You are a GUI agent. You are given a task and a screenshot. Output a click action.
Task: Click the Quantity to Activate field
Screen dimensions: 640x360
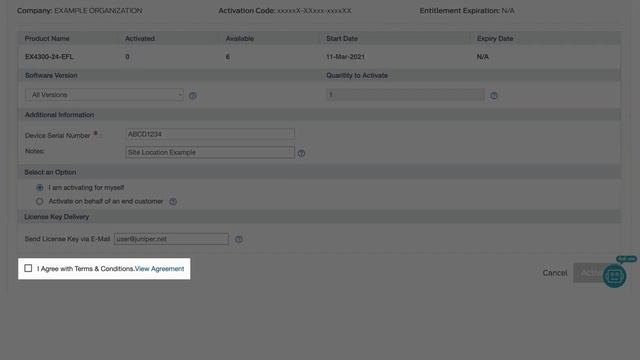[405, 95]
